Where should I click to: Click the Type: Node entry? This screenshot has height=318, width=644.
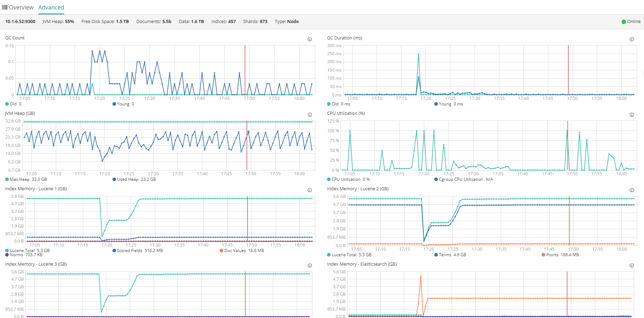pyautogui.click(x=287, y=22)
